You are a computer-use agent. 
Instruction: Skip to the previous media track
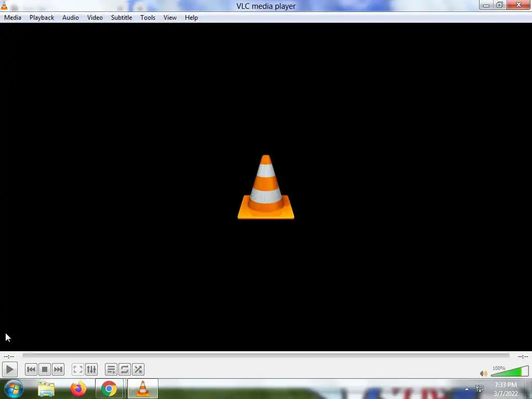(x=31, y=369)
